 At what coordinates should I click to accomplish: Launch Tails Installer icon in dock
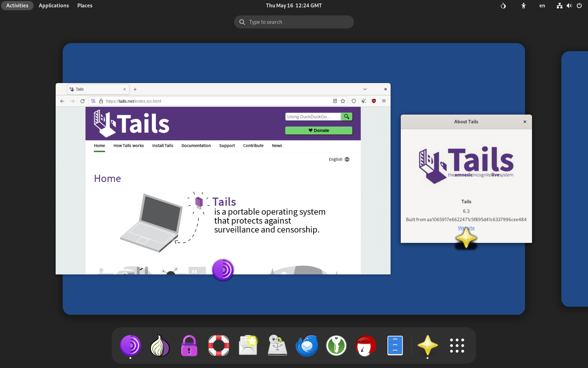[x=278, y=346]
